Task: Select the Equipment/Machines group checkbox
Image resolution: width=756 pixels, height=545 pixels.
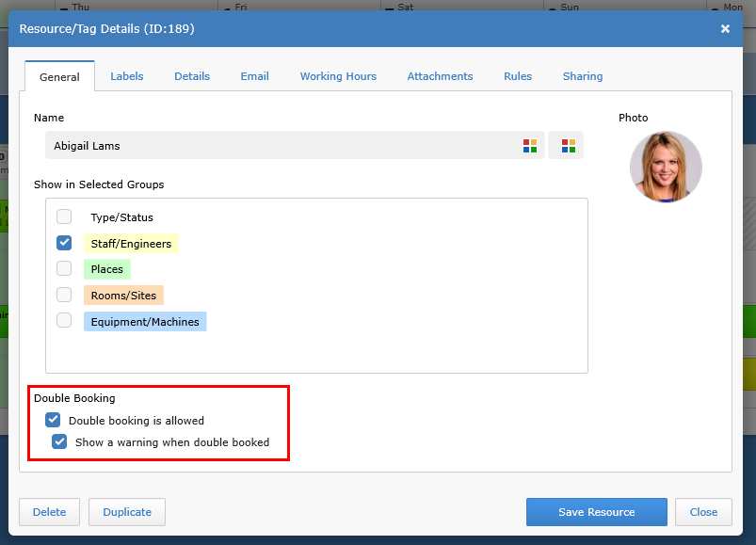Action: point(64,320)
